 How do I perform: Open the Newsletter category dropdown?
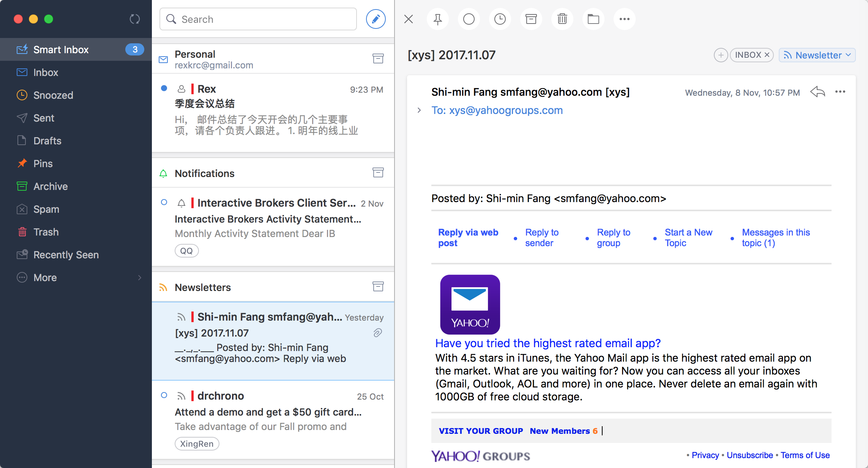click(817, 55)
